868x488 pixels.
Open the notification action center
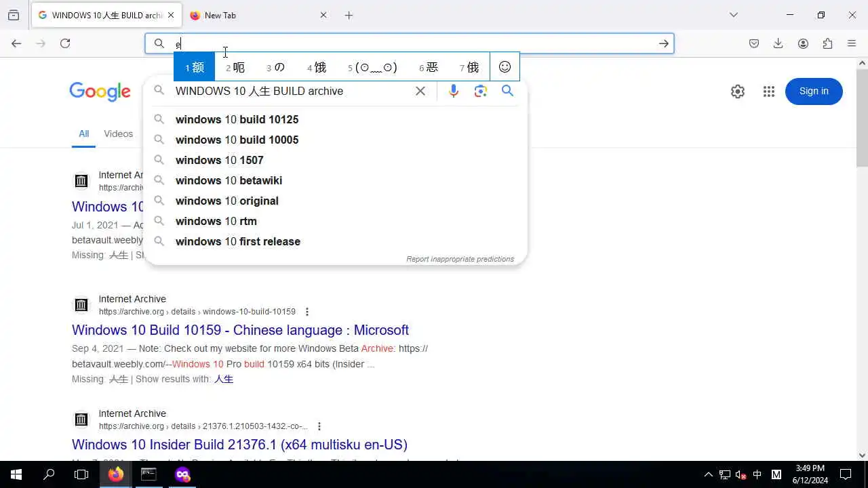(x=846, y=474)
